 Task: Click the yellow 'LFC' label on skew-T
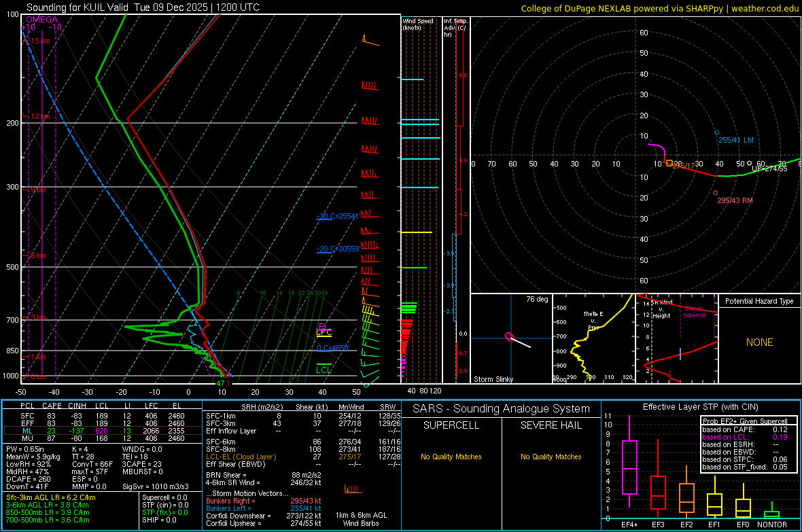(x=324, y=332)
